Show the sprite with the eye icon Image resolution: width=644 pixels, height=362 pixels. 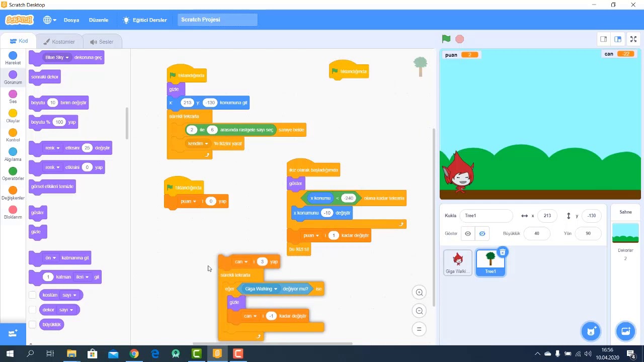468,233
